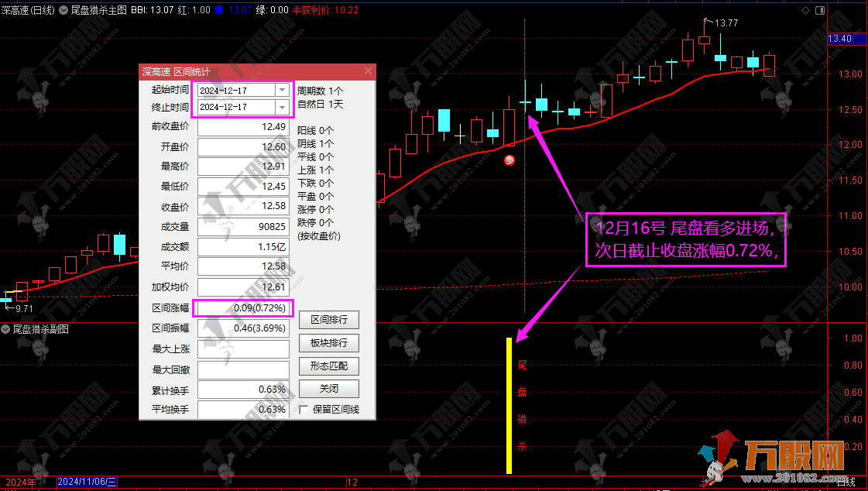Click the 关闭 button in dialog

pos(329,389)
